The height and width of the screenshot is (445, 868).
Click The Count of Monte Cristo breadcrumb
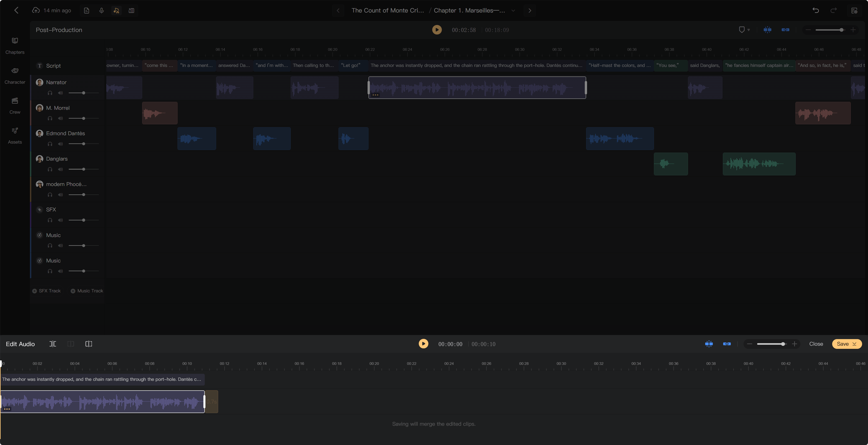388,10
